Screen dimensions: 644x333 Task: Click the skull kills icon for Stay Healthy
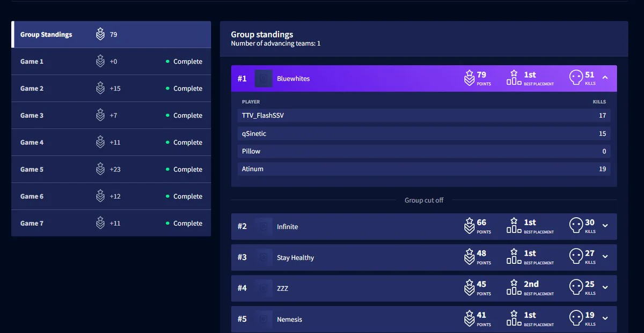click(576, 257)
